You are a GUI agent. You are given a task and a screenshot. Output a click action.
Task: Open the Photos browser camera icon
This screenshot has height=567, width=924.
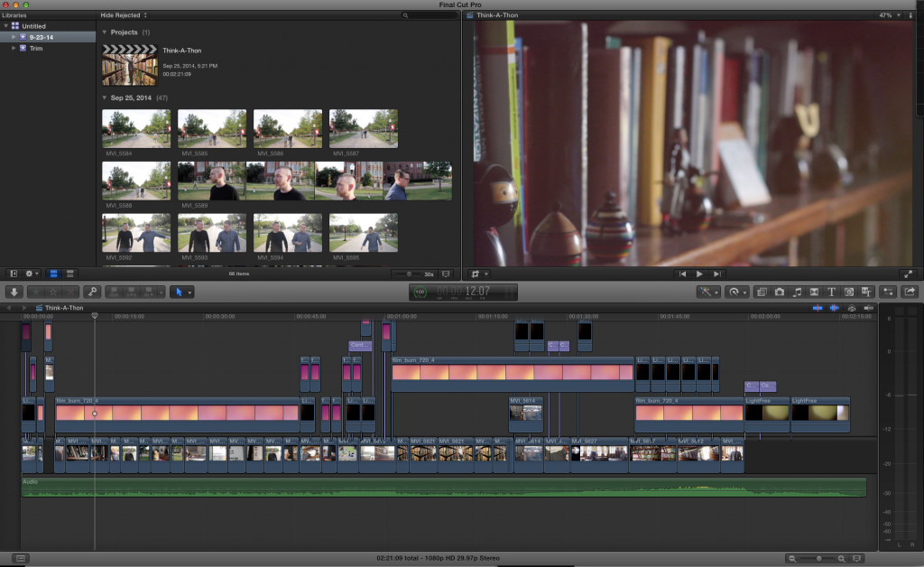pos(779,292)
